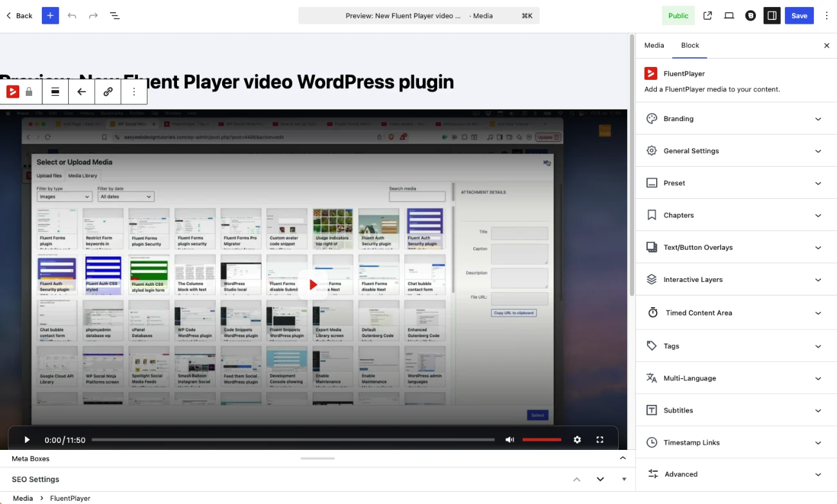Click the Tags label icon
Viewport: 837px width, 504px height.
tap(652, 346)
